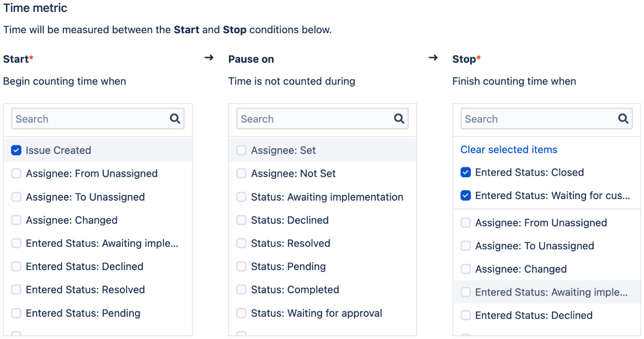
Task: Click the magnifier icon in Start search
Action: point(175,119)
